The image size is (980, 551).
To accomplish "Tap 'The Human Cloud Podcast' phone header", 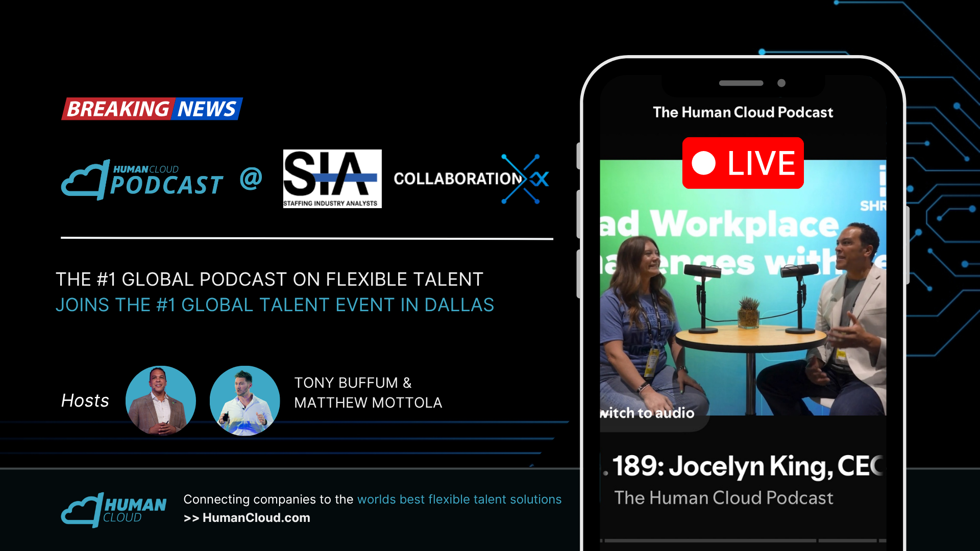I will tap(743, 112).
